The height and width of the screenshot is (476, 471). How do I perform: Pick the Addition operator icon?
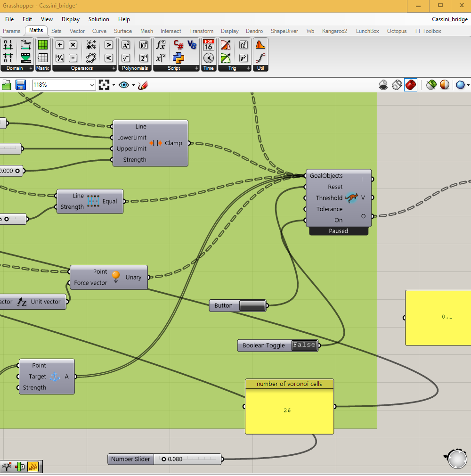60,45
